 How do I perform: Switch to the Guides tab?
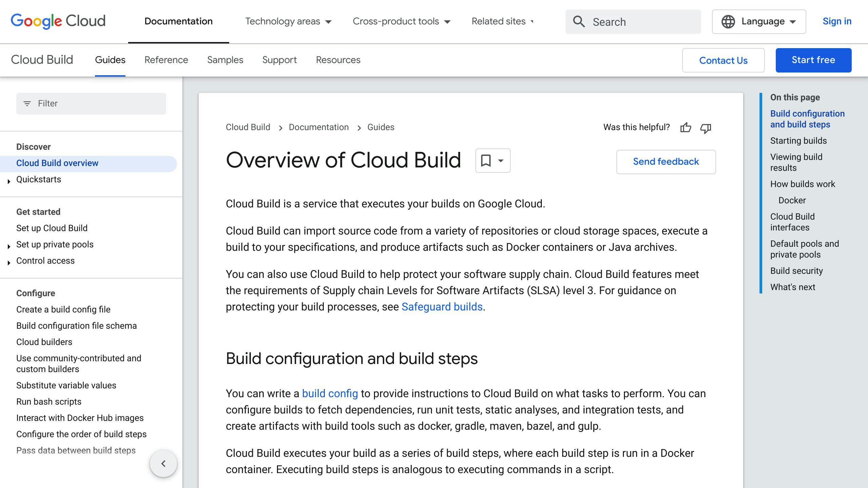(110, 60)
